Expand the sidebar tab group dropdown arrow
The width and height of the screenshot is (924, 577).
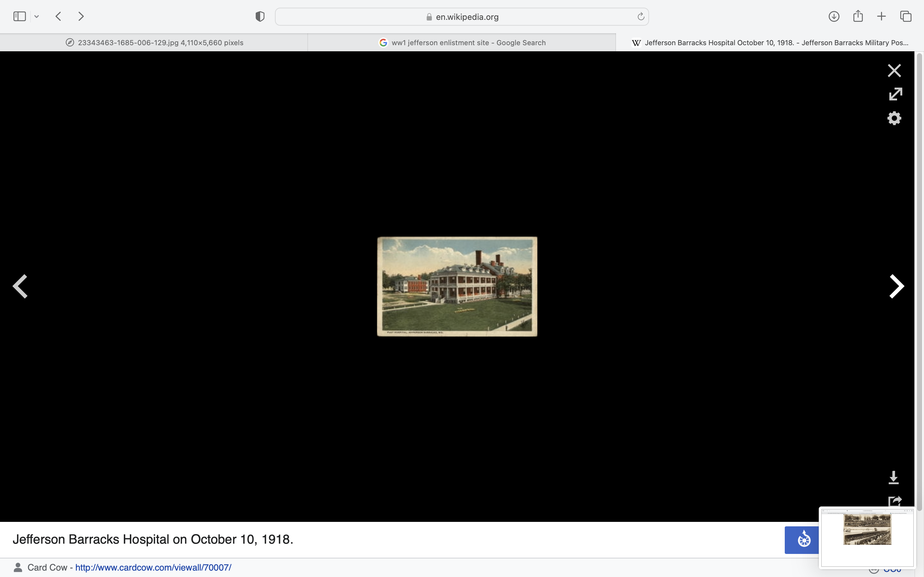click(37, 16)
